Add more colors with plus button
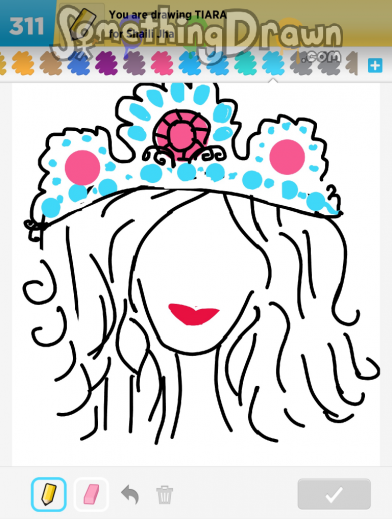 click(x=375, y=65)
